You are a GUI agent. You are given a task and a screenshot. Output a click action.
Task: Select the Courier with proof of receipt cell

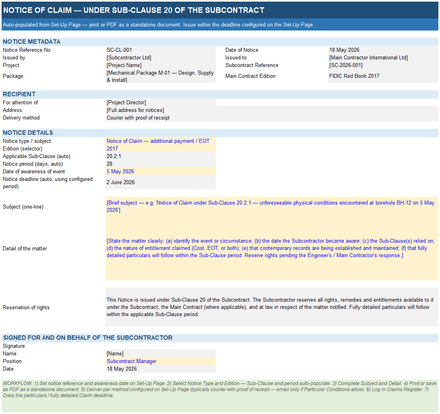click(272, 118)
